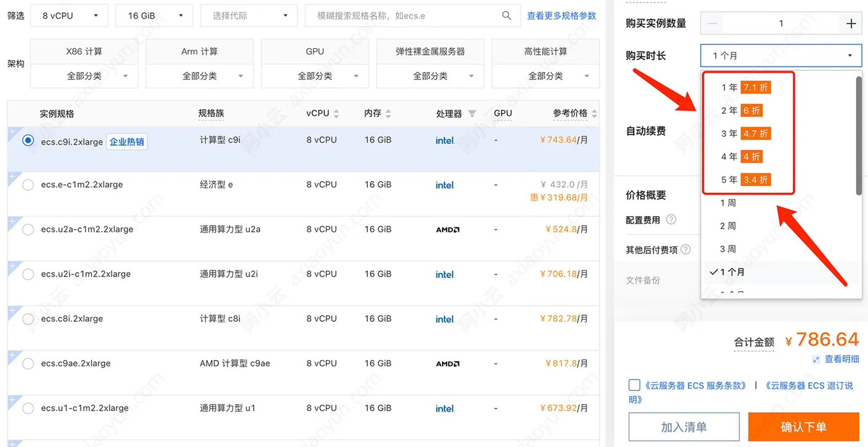Screen dimensions: 868x447
Task: Open the help icon next to 配置费用
Action: [671, 219]
